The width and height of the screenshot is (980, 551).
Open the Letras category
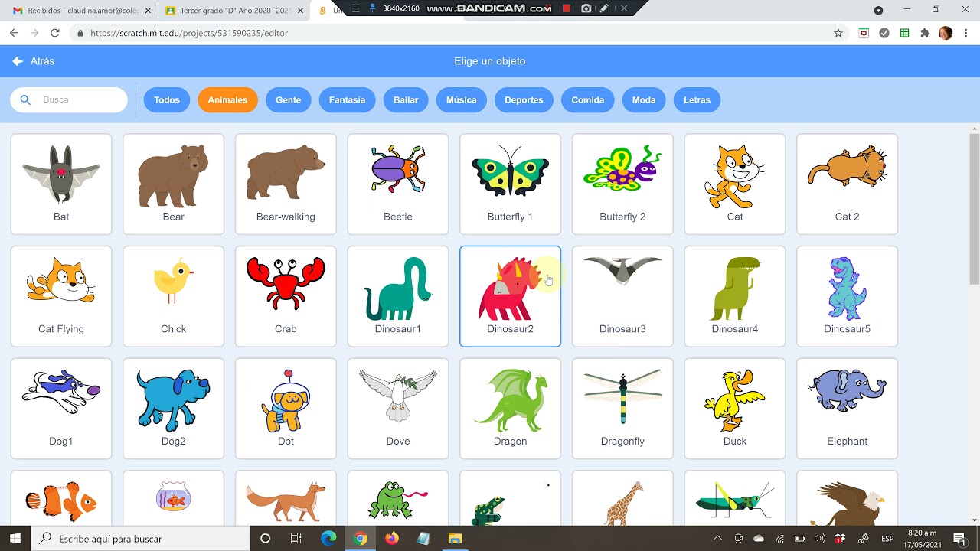point(697,100)
